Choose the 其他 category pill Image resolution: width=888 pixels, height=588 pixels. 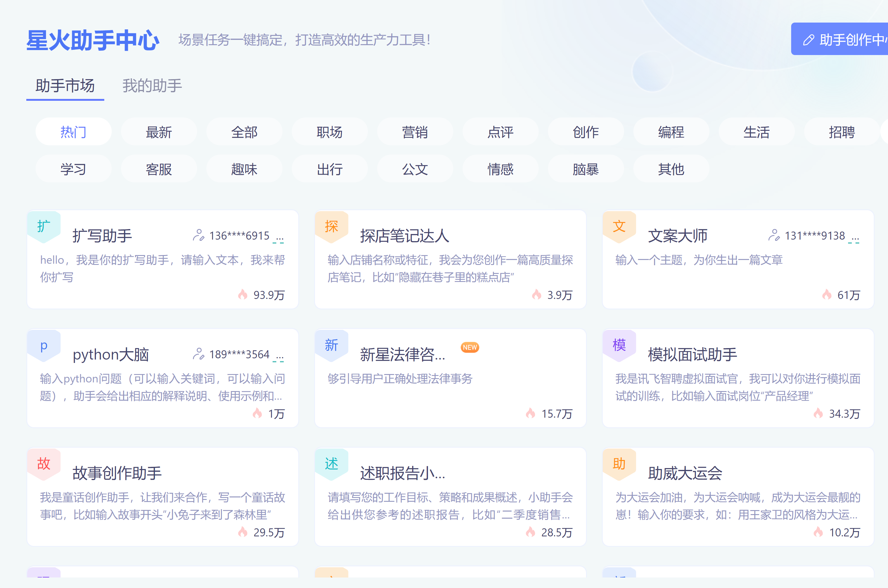[671, 169]
